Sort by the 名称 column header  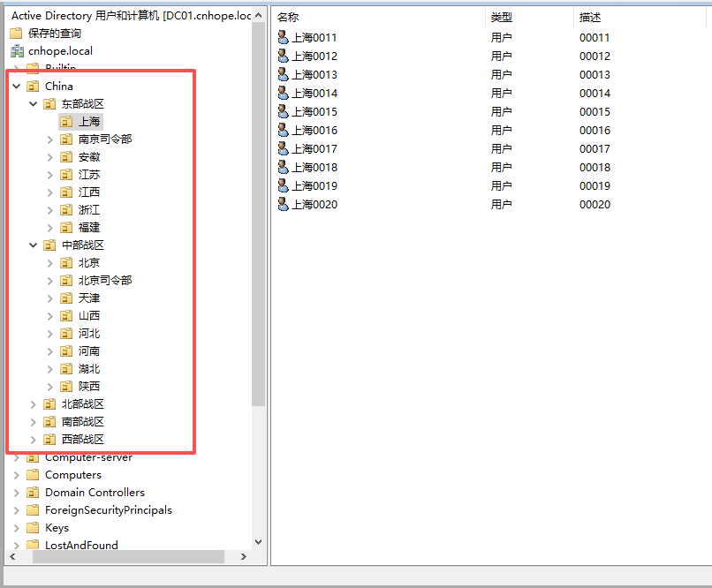tap(379, 18)
